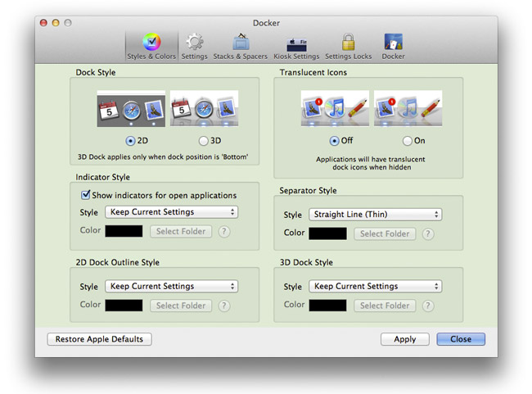Switch to Stacks & Spacers pane
This screenshot has height=394, width=532.
click(241, 46)
